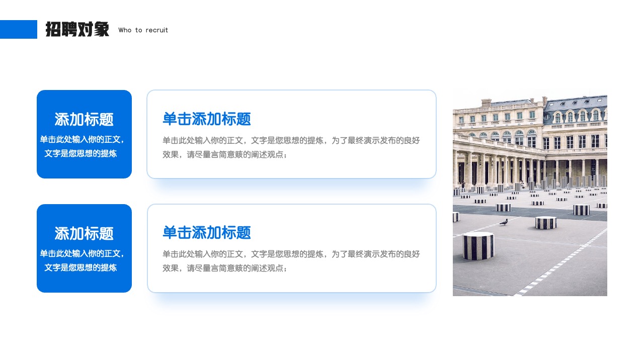
Task: Select the lower blue card's 添加标题 heading
Action: (x=84, y=233)
